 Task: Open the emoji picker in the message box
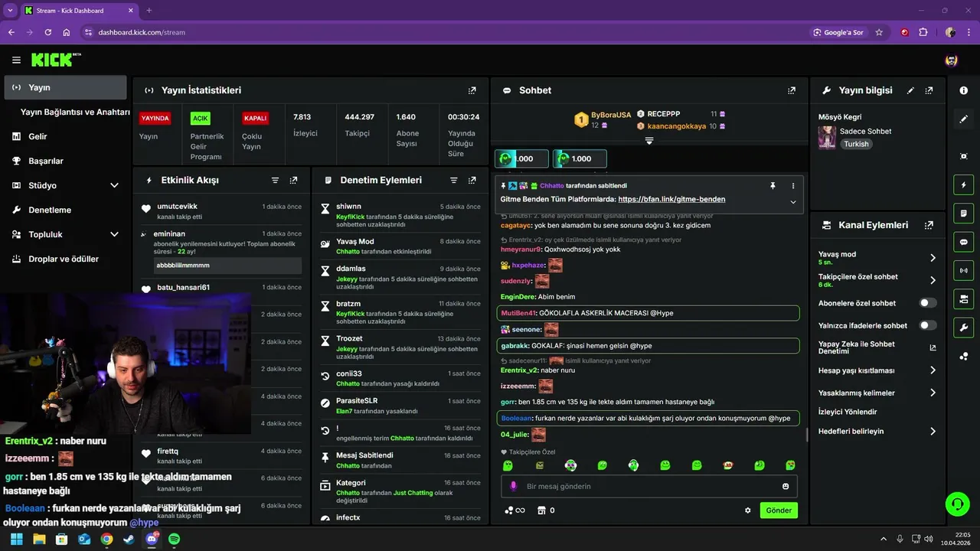tap(786, 487)
